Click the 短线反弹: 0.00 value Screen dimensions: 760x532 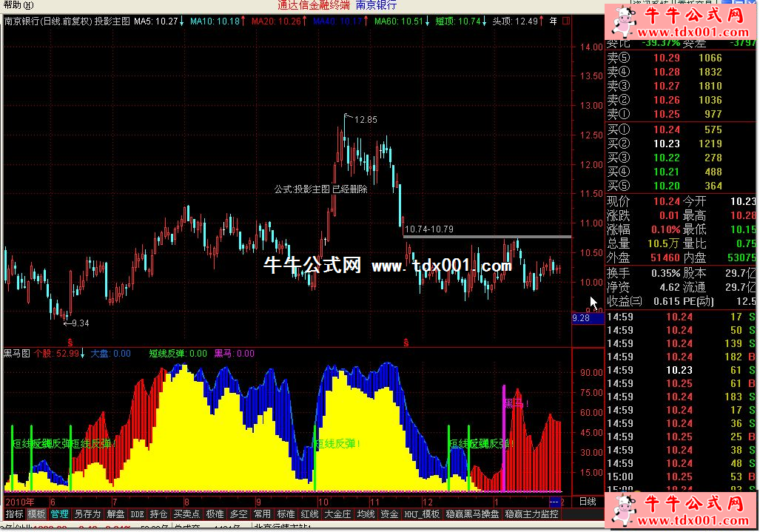pyautogui.click(x=178, y=353)
